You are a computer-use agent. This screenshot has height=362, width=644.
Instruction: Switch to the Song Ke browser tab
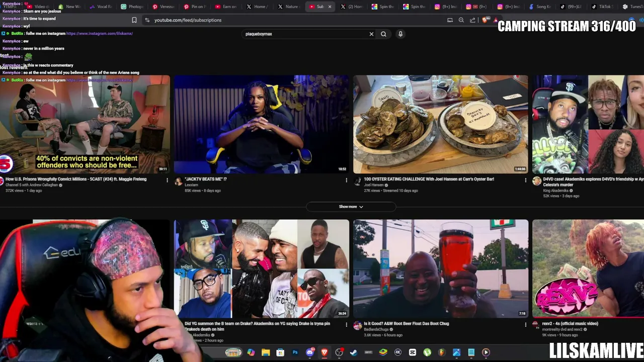pos(540,7)
